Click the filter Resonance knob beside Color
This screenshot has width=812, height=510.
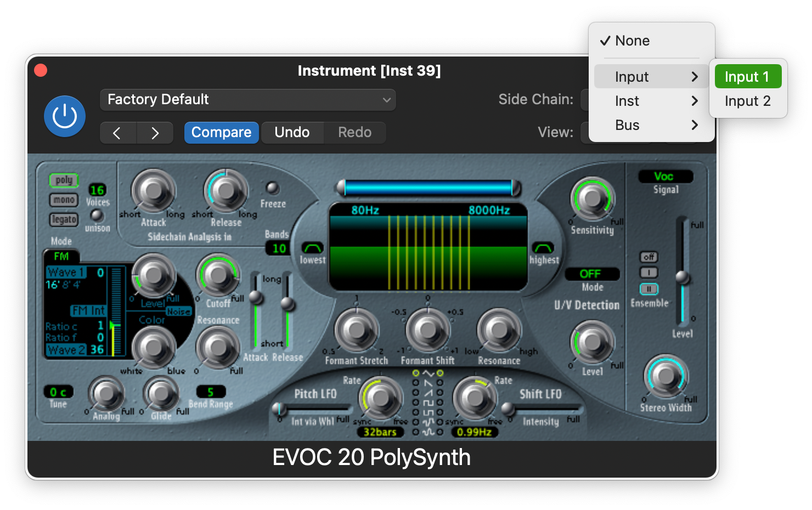coord(218,347)
